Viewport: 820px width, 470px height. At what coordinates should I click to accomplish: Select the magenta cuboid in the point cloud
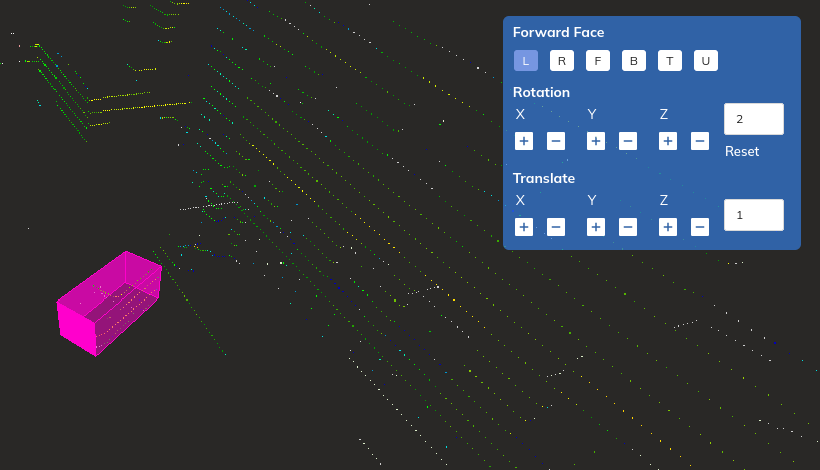pyautogui.click(x=108, y=303)
